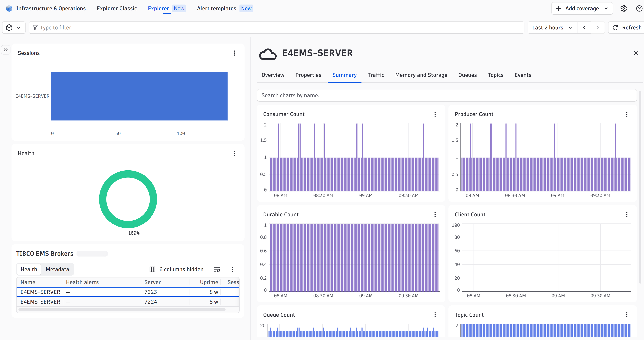The height and width of the screenshot is (340, 644).
Task: Open the Last 2 hours timeframe dropdown
Action: 552,28
